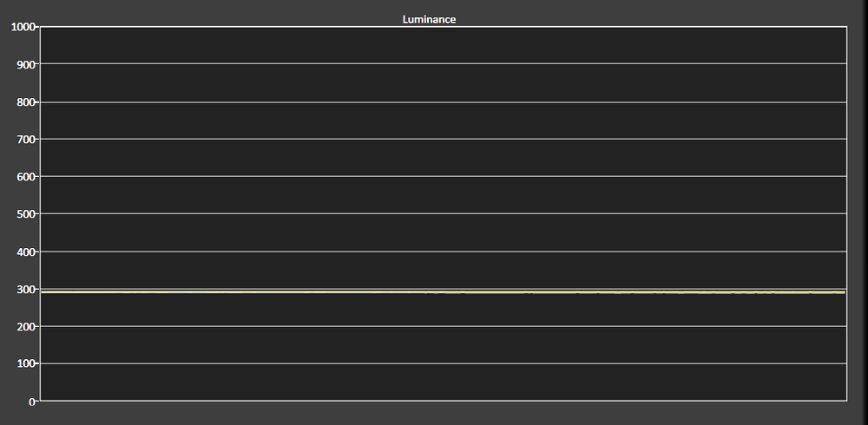Screen dimensions: 868x425
Task: Click the yellow luminance trace line
Action: click(443, 291)
